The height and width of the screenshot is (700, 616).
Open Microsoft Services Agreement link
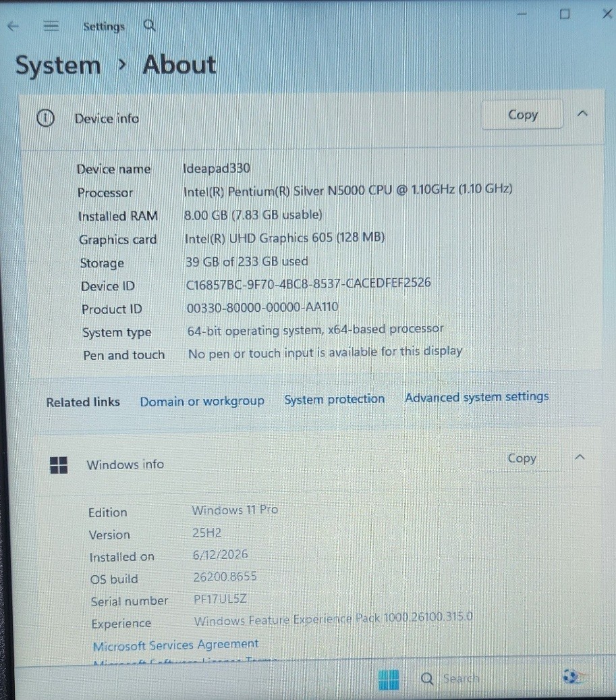175,645
